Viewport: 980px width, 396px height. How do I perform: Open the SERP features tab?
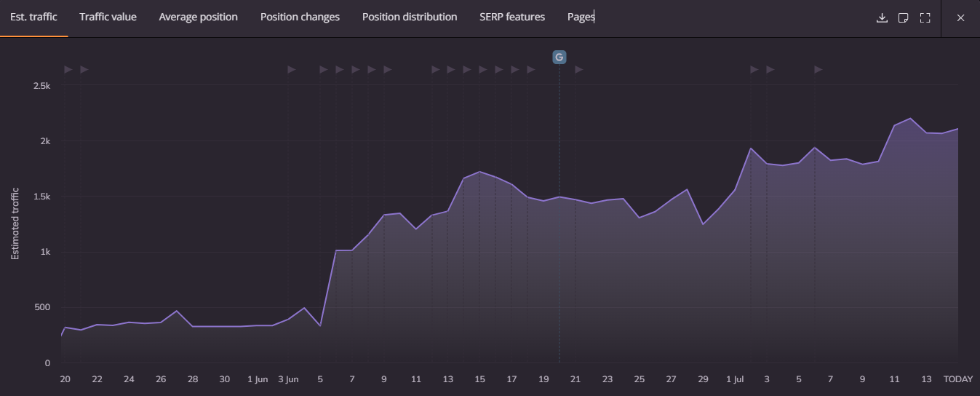pyautogui.click(x=512, y=17)
